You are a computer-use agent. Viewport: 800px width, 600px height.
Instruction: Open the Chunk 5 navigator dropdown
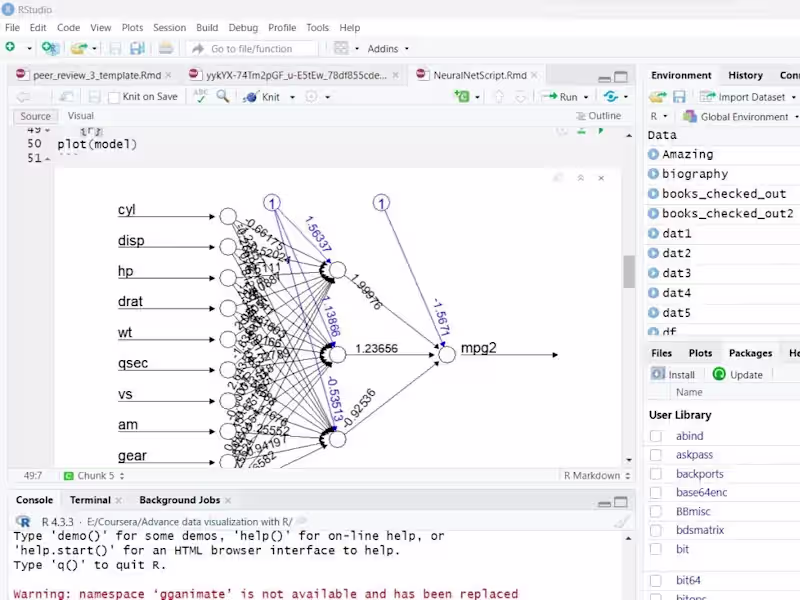point(94,476)
